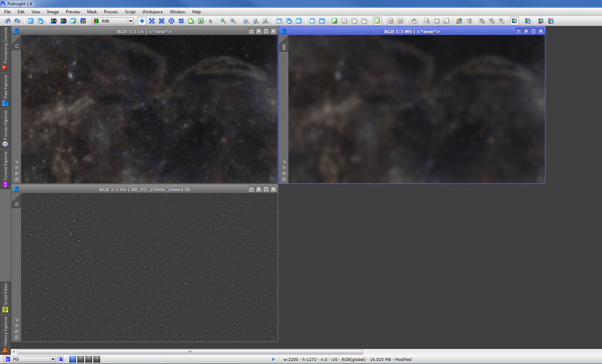Toggle the LS view selector tab

point(17,46)
